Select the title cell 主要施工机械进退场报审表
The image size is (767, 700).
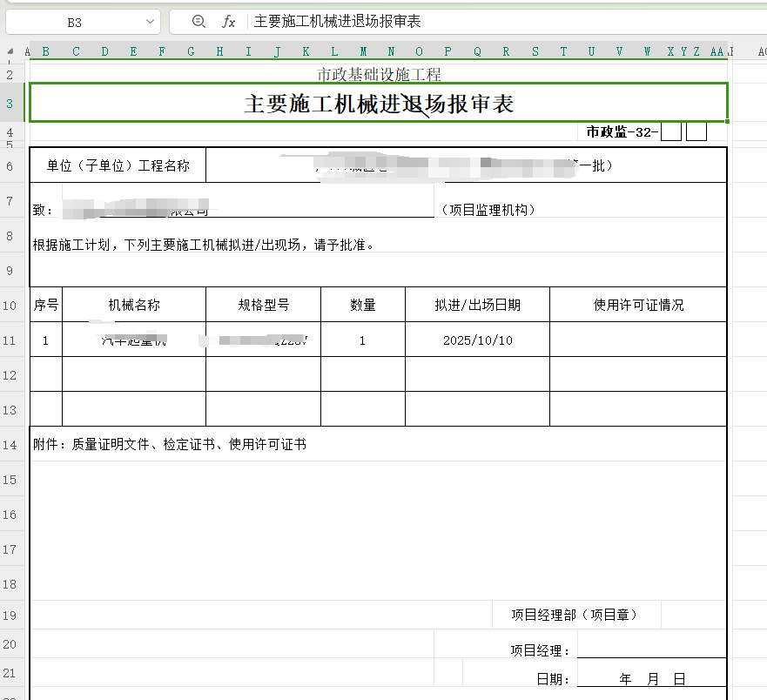379,104
